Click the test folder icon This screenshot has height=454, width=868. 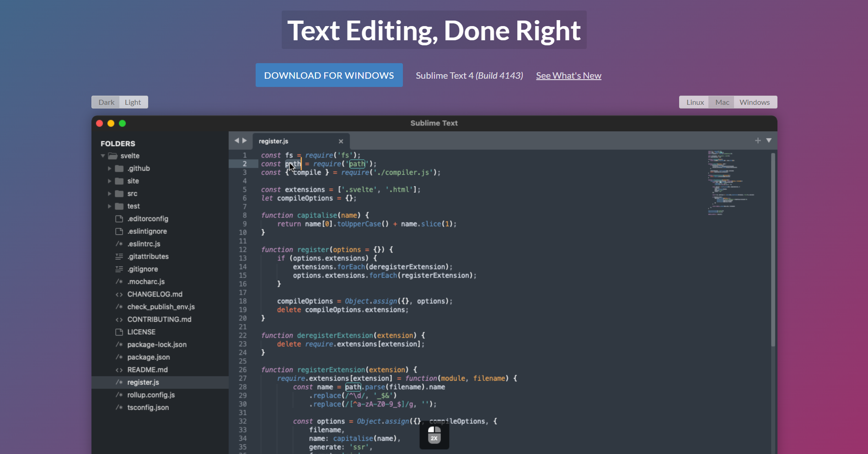click(x=119, y=206)
